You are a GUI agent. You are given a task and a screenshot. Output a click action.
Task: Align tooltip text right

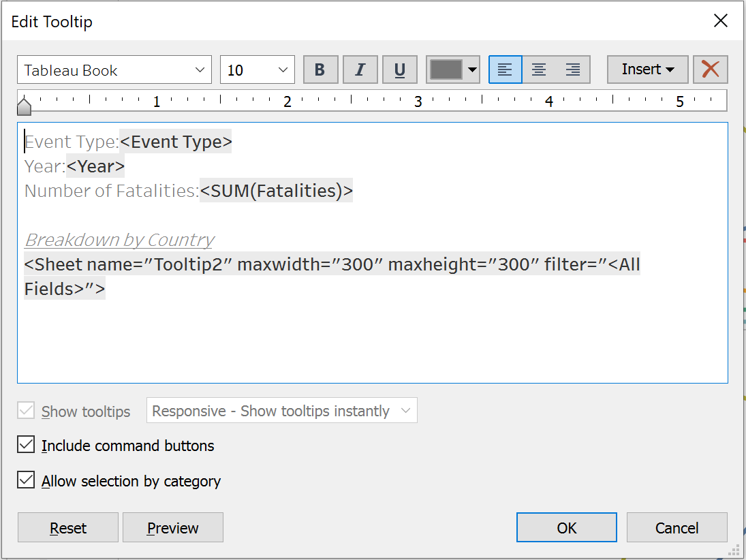coord(573,70)
